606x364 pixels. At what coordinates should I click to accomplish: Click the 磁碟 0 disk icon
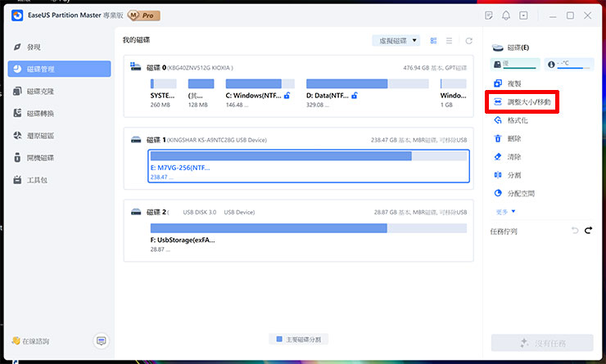click(135, 66)
